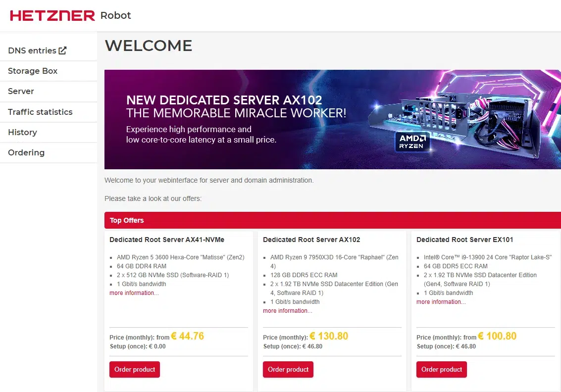Click the Dedicated Root Server AX41-NVMe title

coord(167,240)
